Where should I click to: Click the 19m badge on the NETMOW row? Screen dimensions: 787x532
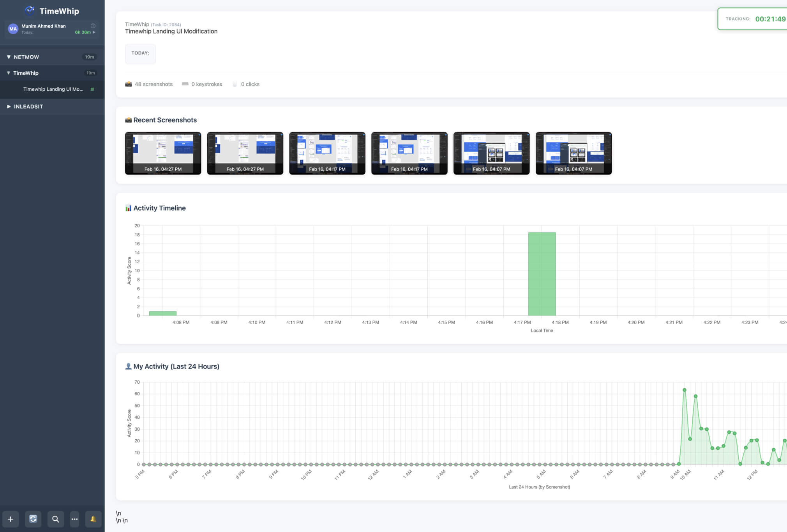(x=90, y=57)
